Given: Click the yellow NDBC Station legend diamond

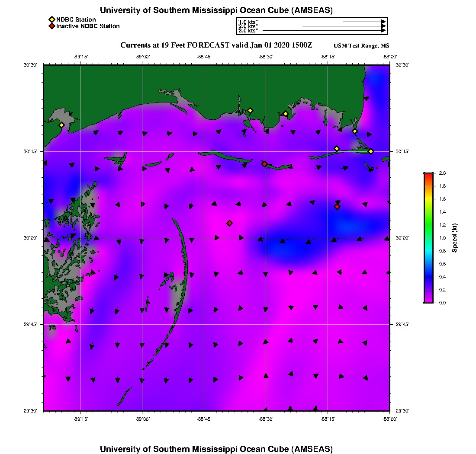Looking at the screenshot, I should 51,19.
